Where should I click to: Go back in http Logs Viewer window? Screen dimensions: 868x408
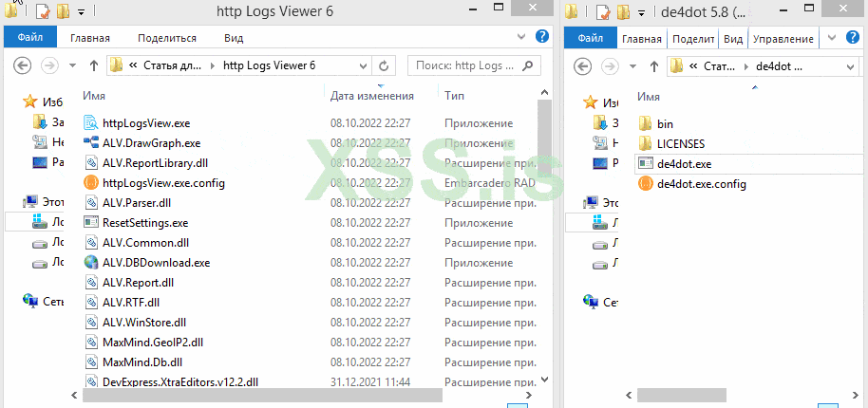(x=23, y=65)
